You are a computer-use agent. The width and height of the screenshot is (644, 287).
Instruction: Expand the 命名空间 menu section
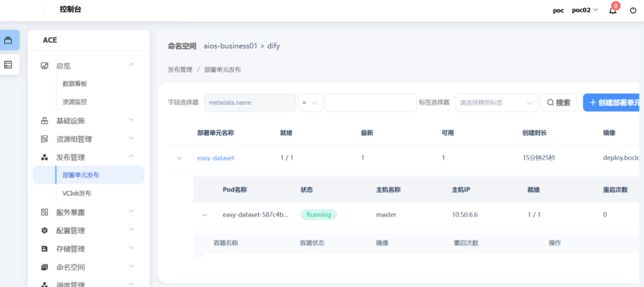pyautogui.click(x=131, y=266)
